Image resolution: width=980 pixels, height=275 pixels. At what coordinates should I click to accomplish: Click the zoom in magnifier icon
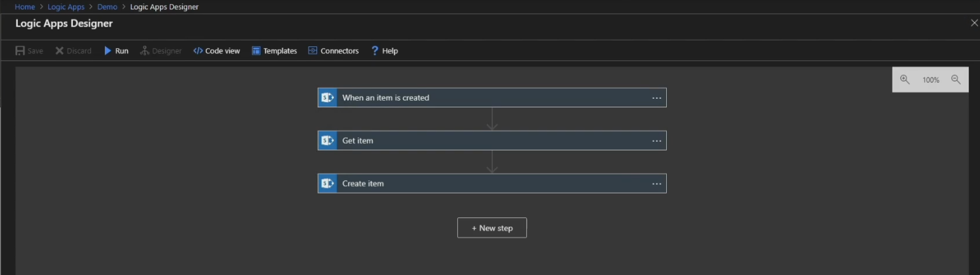coord(904,80)
